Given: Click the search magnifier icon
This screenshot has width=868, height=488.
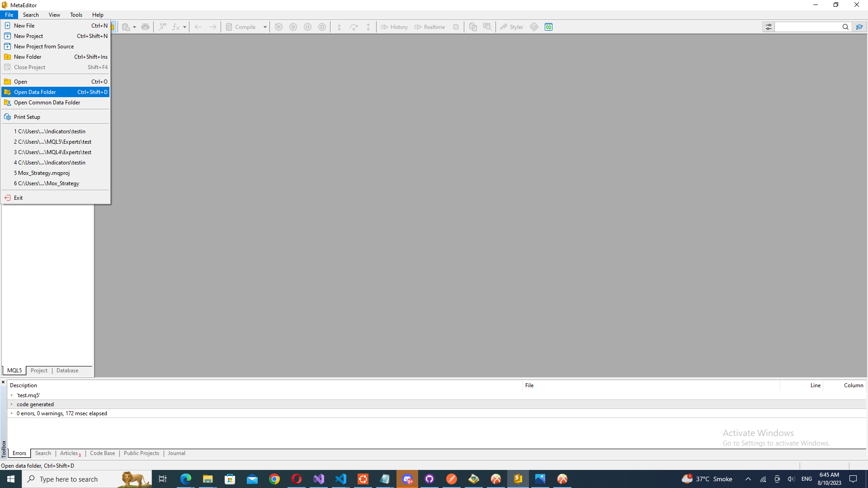Looking at the screenshot, I should coord(845,27).
